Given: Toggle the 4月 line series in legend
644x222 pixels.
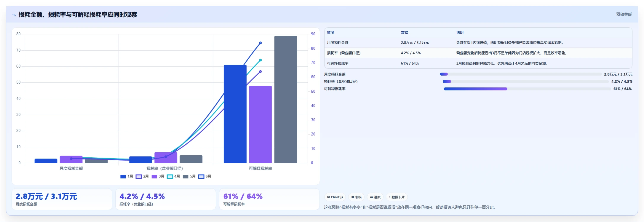Looking at the screenshot, I should [174, 176].
